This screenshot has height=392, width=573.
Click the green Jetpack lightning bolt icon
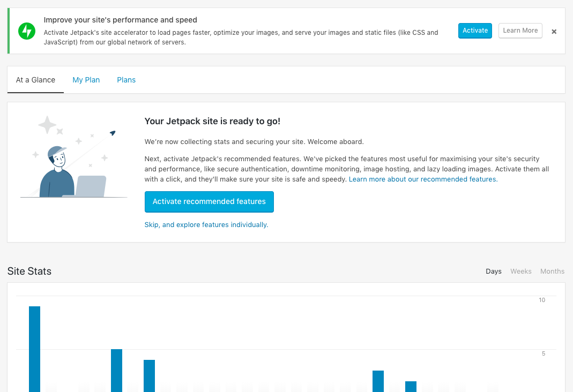click(x=27, y=31)
